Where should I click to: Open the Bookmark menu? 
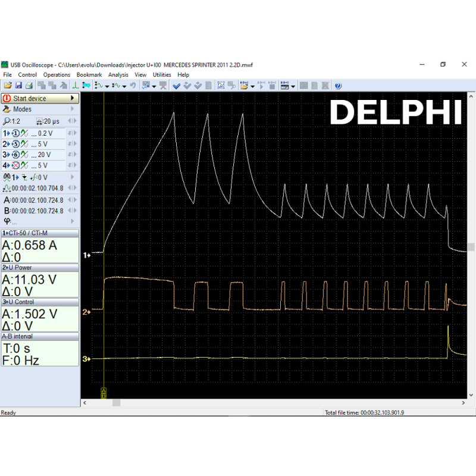pyautogui.click(x=89, y=75)
